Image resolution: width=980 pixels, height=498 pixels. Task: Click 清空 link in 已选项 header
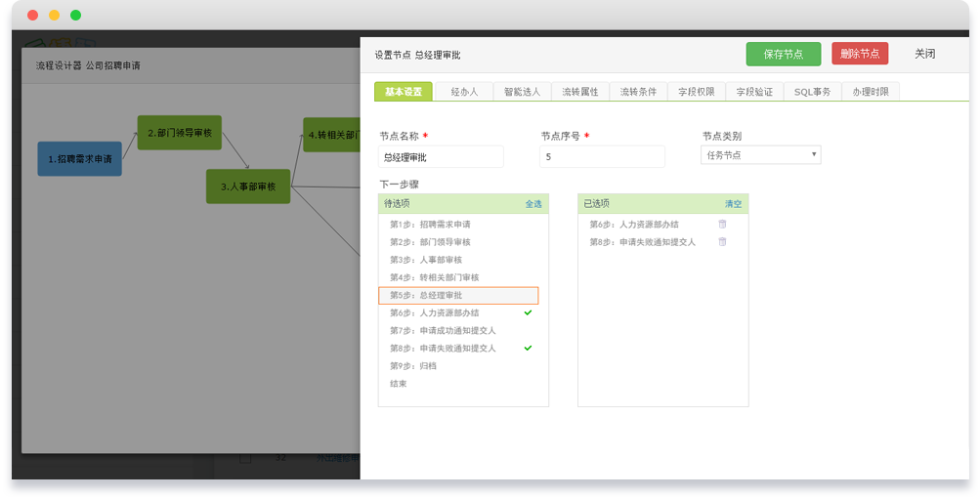[733, 204]
